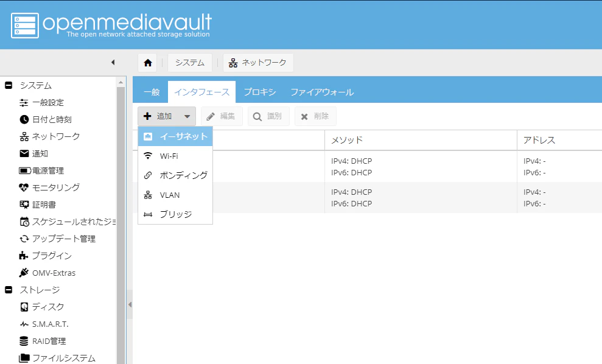602x364 pixels.
Task: Open the 追加 dropdown arrow
Action: coord(187,116)
